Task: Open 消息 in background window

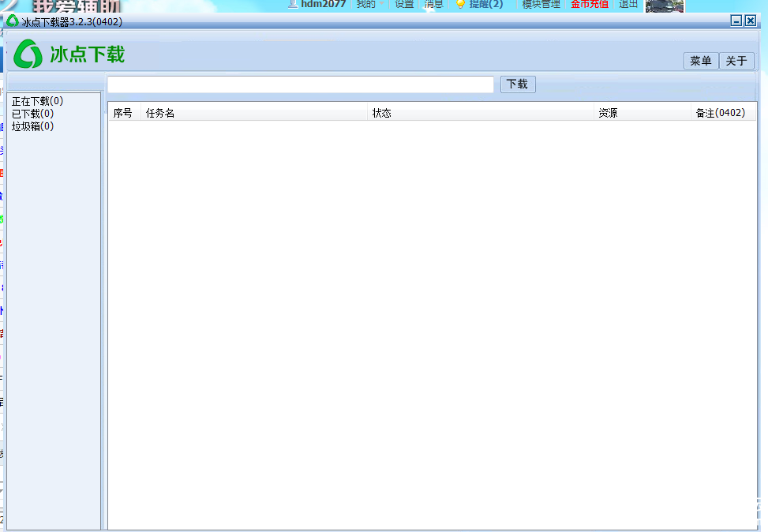Action: (433, 4)
